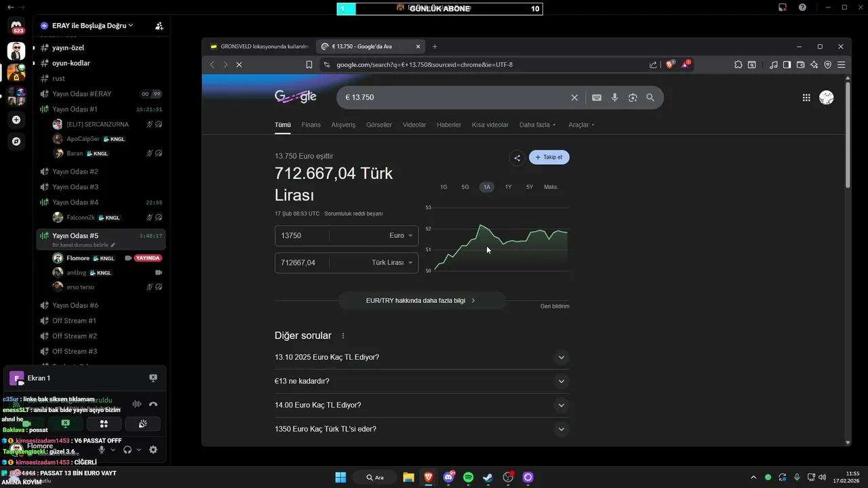Screen dimensions: 868x488
Task: Explore Discord discoverable servers
Action: coord(16,142)
